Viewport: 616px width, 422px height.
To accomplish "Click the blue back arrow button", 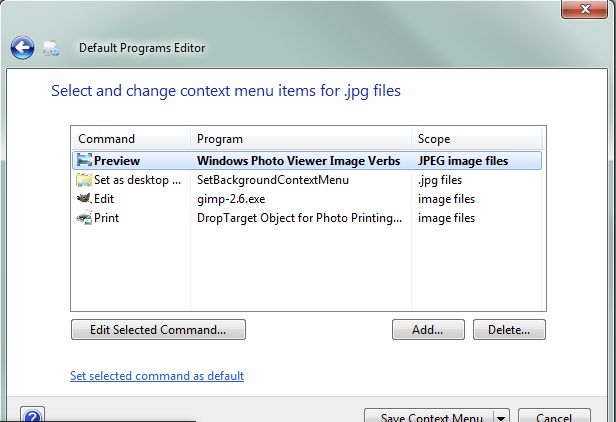I will coord(22,46).
